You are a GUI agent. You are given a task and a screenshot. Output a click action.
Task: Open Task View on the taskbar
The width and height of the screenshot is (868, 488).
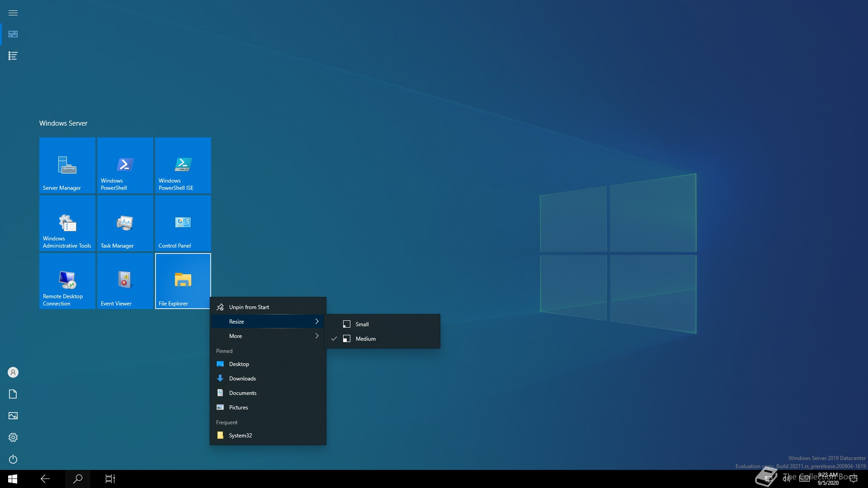110,479
